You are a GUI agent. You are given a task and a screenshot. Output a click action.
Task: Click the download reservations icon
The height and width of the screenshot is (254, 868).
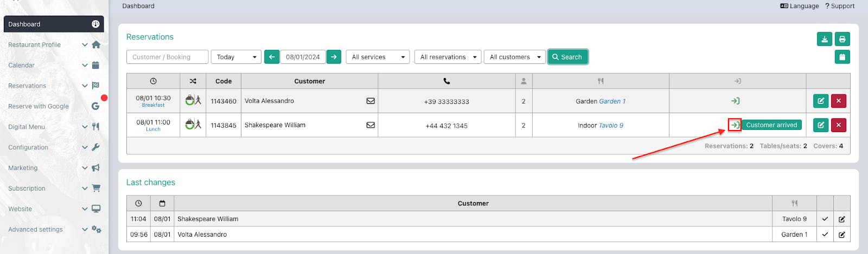pyautogui.click(x=825, y=39)
